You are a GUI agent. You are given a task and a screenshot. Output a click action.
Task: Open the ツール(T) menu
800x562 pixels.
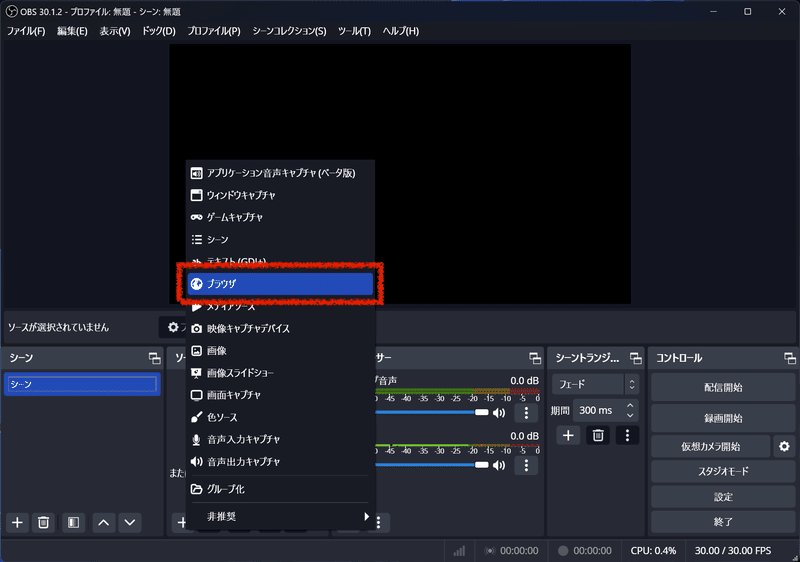coord(354,31)
